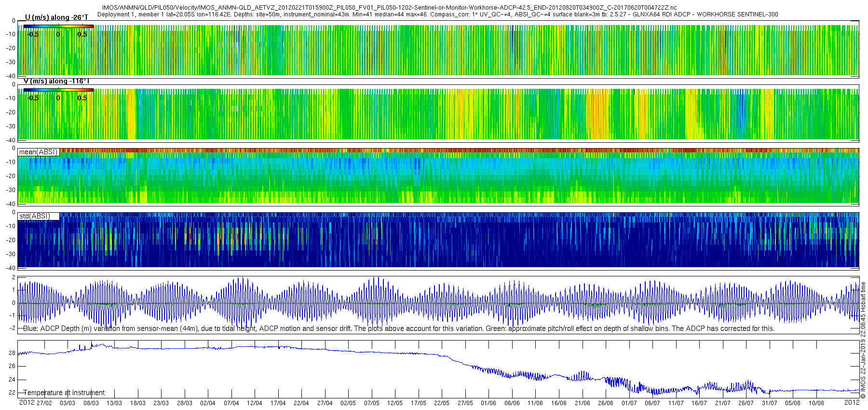The height and width of the screenshot is (410, 868).
Task: Click the deployment metadata subtitle line
Action: pyautogui.click(x=437, y=14)
